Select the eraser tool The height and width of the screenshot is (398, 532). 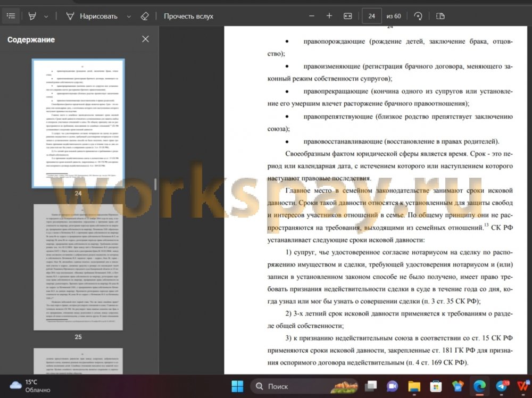145,16
